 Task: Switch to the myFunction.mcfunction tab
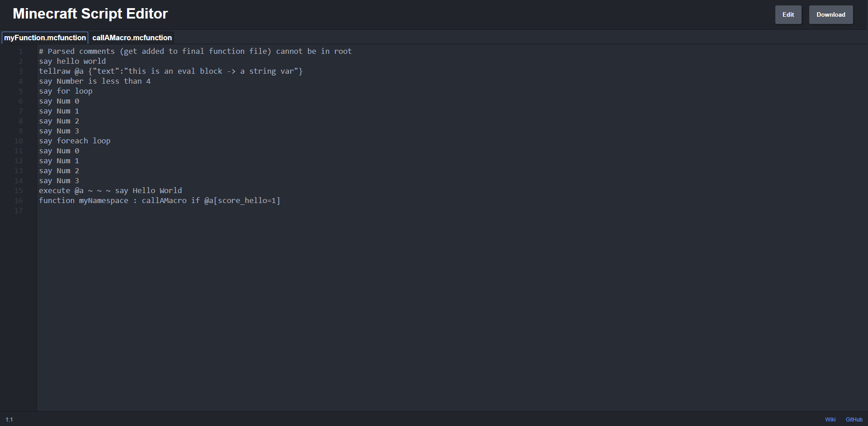[x=45, y=38]
